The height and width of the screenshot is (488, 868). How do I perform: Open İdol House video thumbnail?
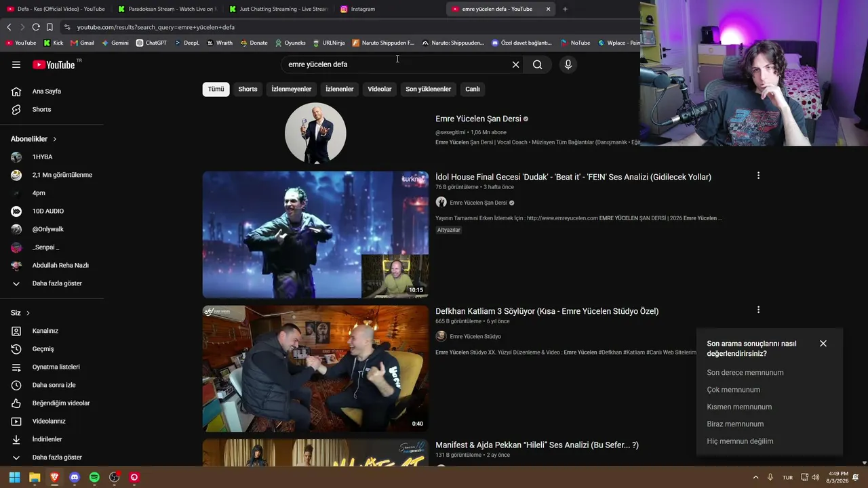pos(315,235)
